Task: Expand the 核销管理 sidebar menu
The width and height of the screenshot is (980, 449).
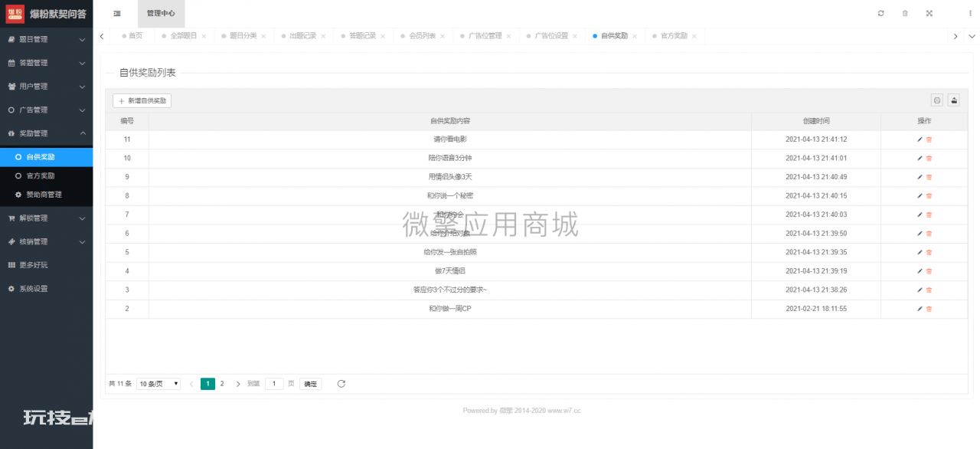Action: coord(46,242)
